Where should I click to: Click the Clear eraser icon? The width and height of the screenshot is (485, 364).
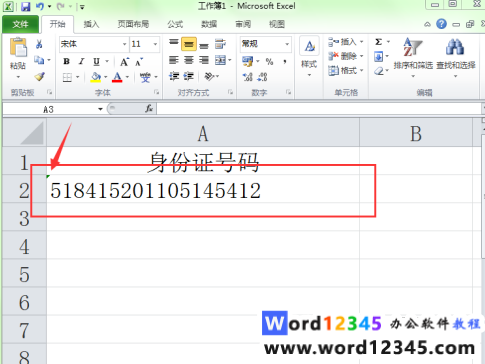[x=378, y=71]
